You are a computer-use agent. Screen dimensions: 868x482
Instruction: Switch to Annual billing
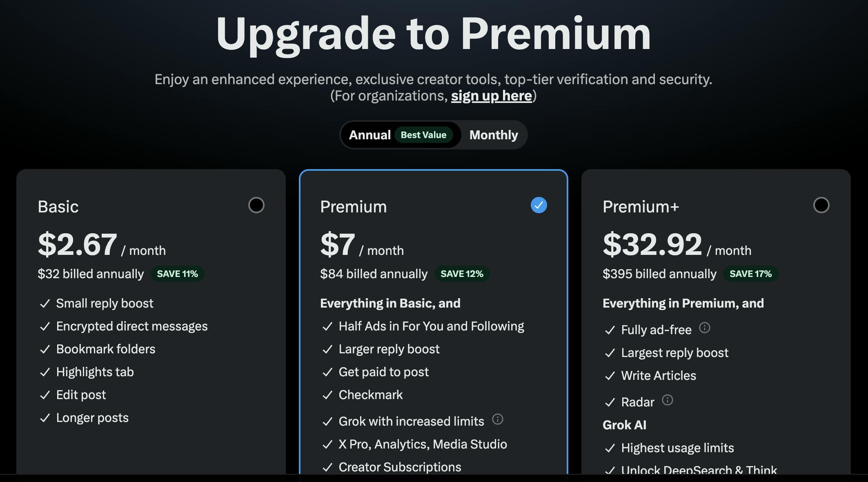pyautogui.click(x=369, y=135)
